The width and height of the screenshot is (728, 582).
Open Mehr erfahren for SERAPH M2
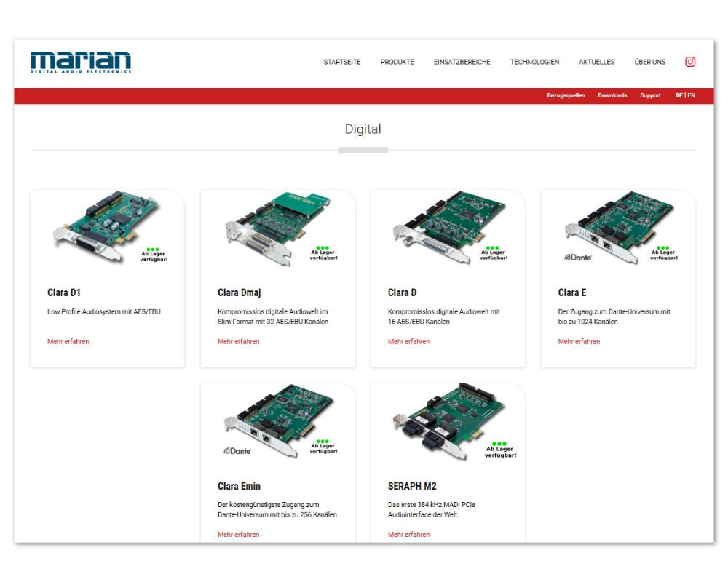tap(409, 535)
